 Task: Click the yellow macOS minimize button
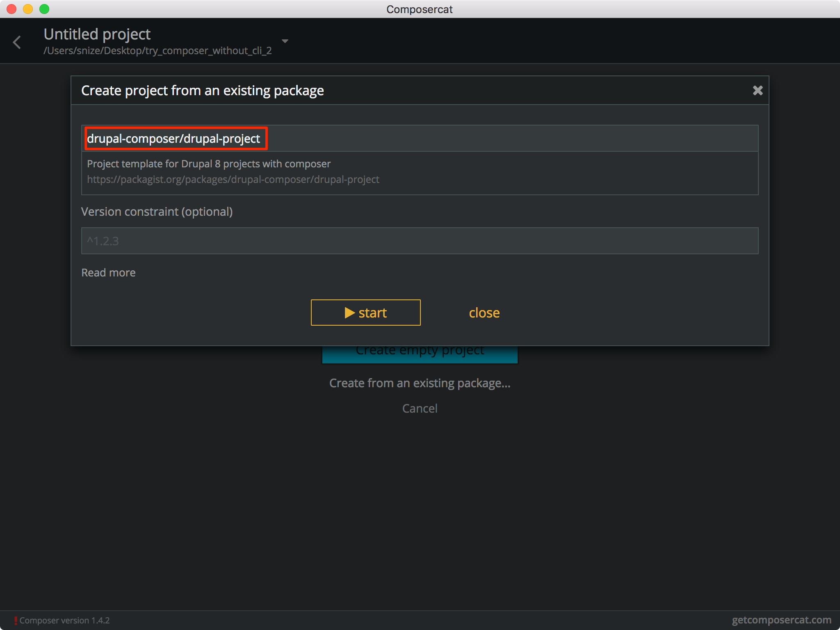28,9
